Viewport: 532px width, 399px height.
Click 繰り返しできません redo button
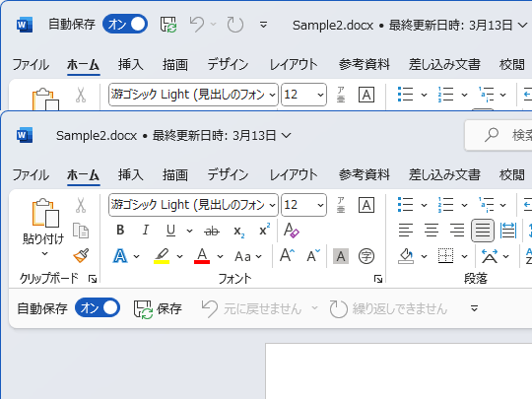click(388, 308)
